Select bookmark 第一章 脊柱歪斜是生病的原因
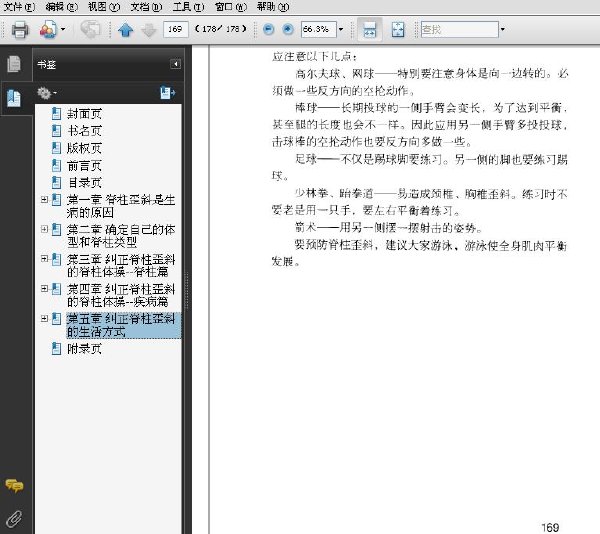Viewport: 600px width, 534px height. click(121, 206)
